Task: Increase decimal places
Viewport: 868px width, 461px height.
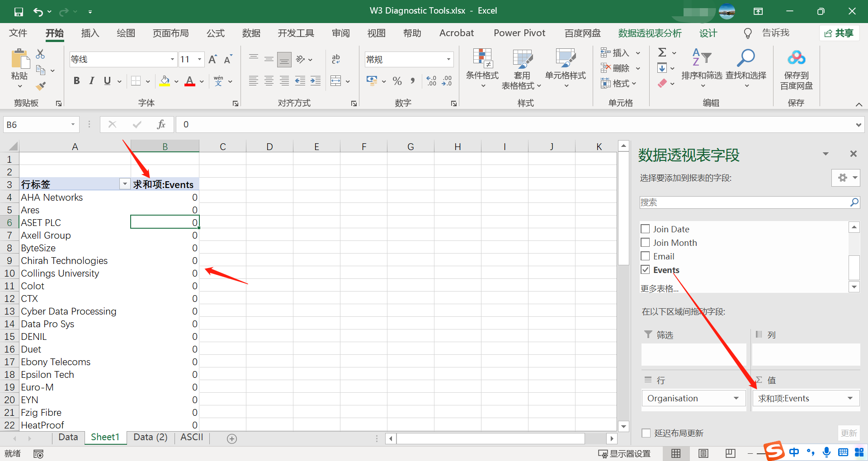Action: point(432,81)
